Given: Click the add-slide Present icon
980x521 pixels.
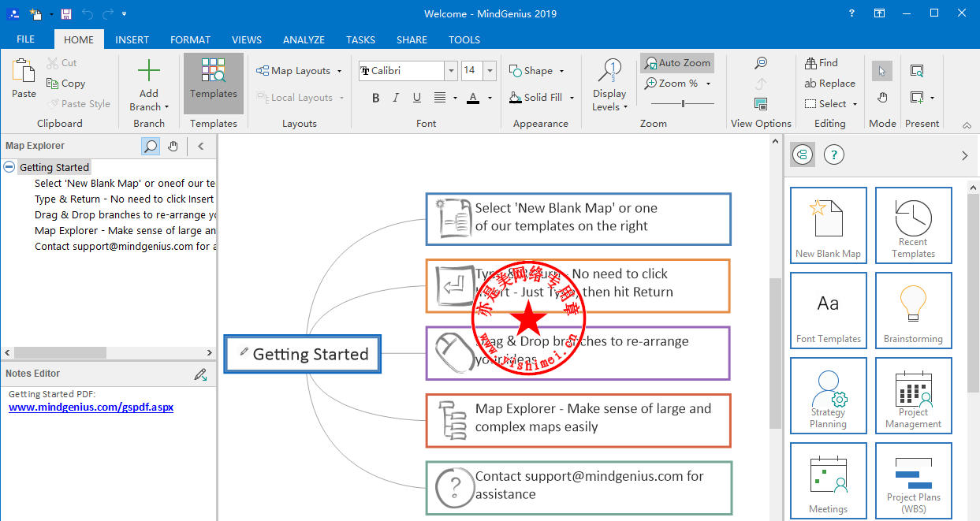Looking at the screenshot, I should [x=917, y=98].
